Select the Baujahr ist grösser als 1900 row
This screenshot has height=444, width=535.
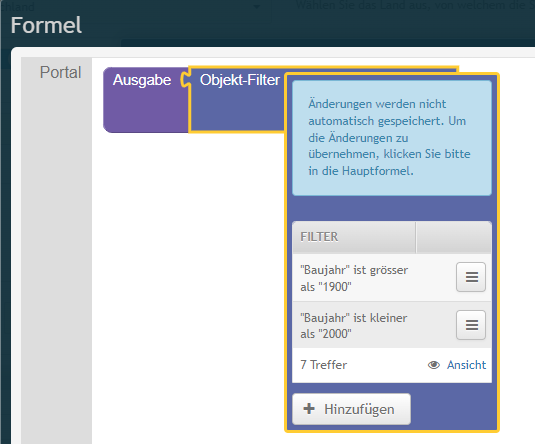(x=392, y=277)
